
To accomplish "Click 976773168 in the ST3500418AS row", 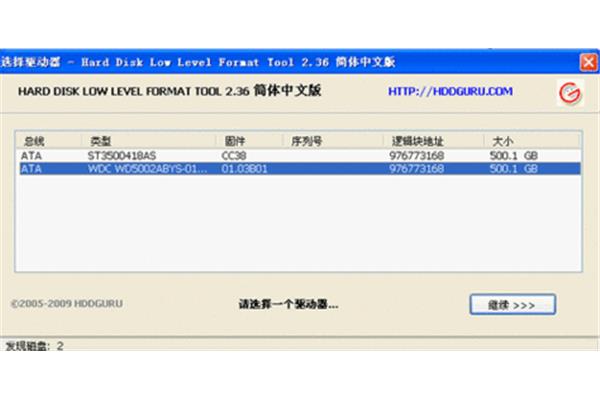I will point(417,156).
